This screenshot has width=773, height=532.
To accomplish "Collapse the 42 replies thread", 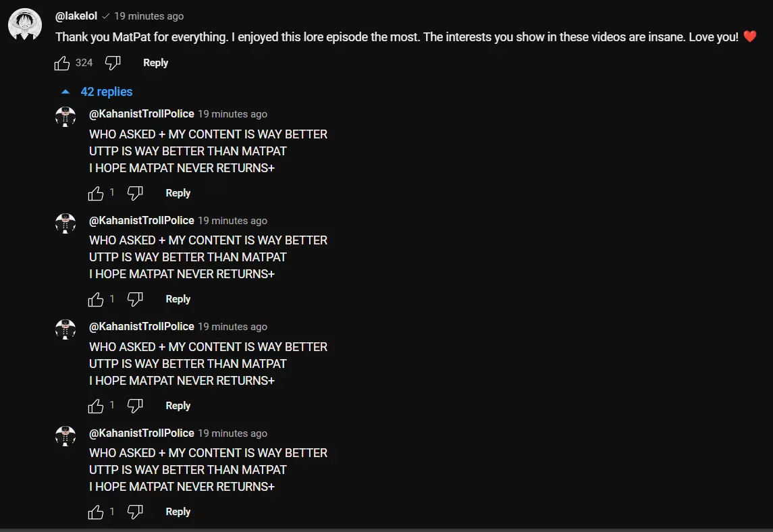I will 97,92.
